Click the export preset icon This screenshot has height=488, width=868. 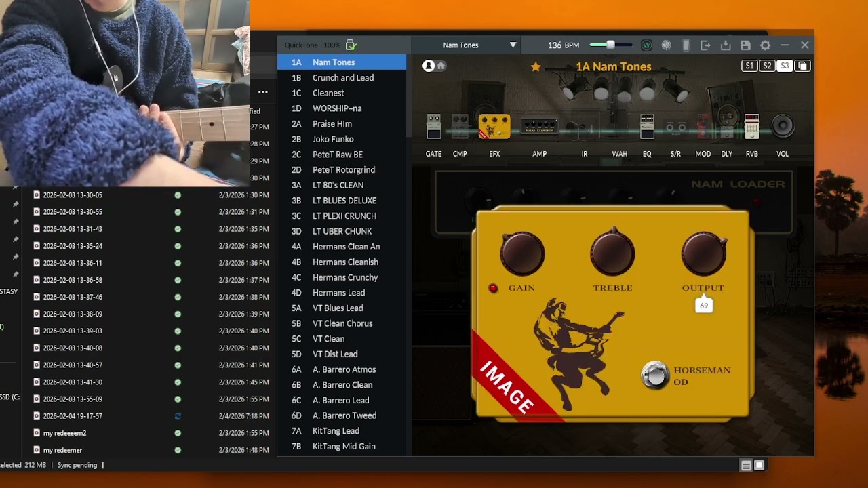coord(705,45)
